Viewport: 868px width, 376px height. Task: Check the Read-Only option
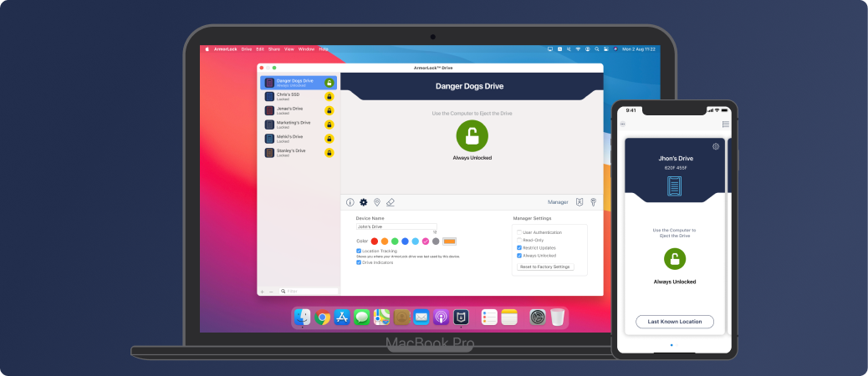click(518, 240)
